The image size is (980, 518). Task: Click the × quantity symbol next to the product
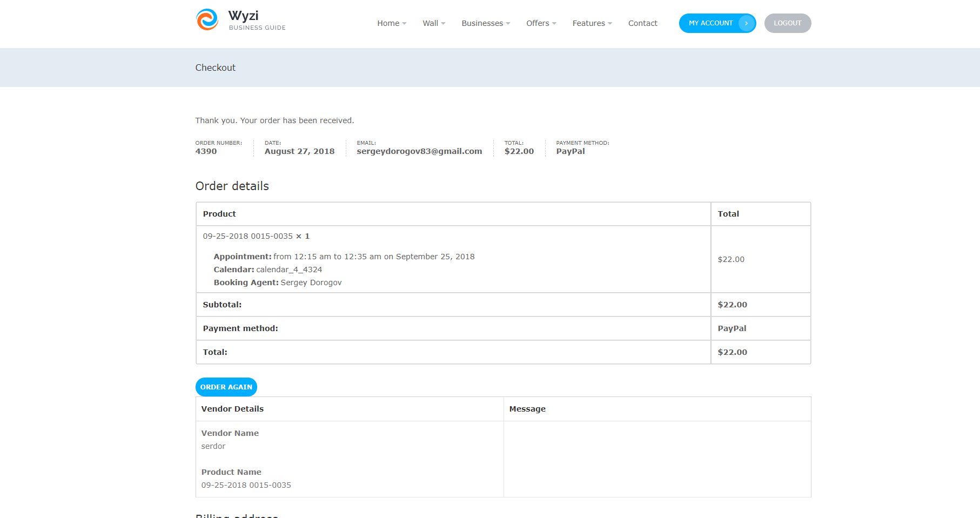coord(298,236)
